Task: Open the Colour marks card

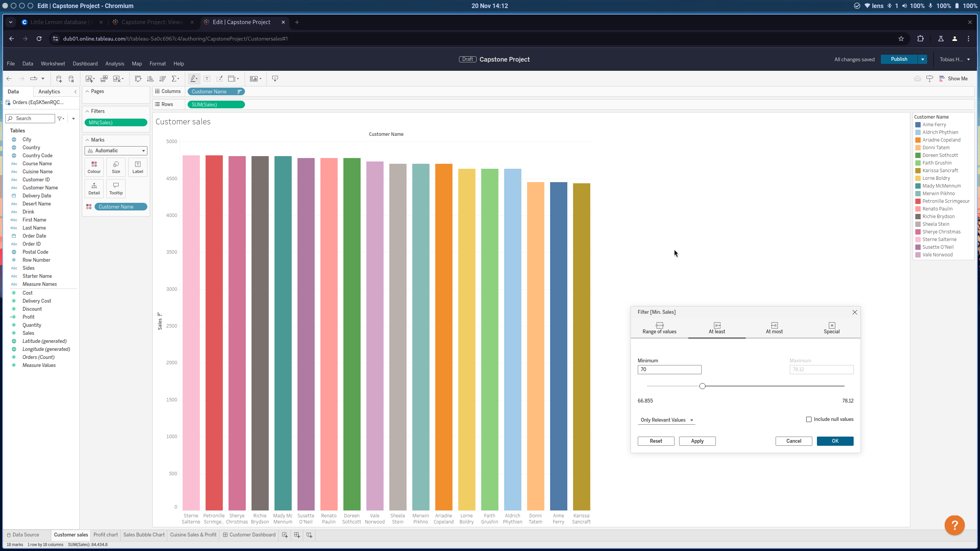Action: coord(94,167)
